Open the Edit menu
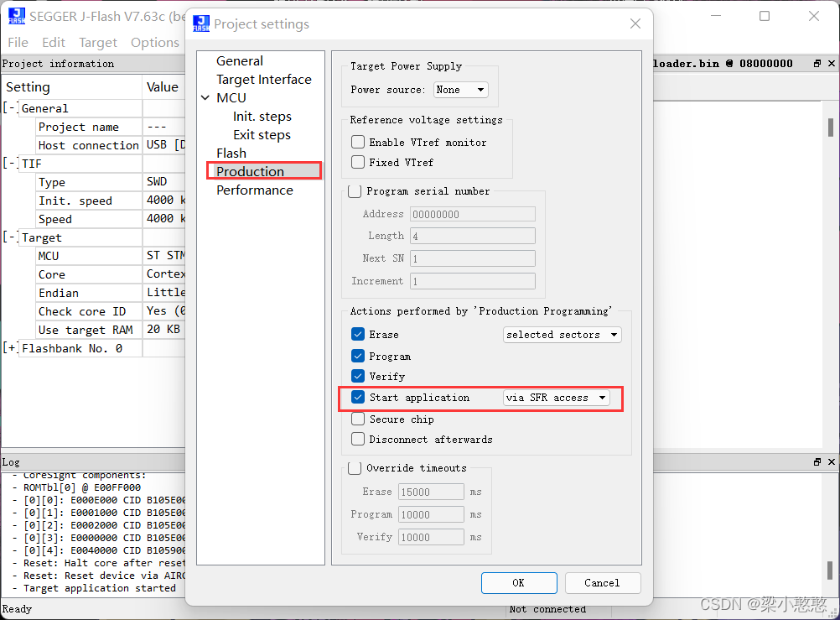The height and width of the screenshot is (620, 840). [x=54, y=43]
